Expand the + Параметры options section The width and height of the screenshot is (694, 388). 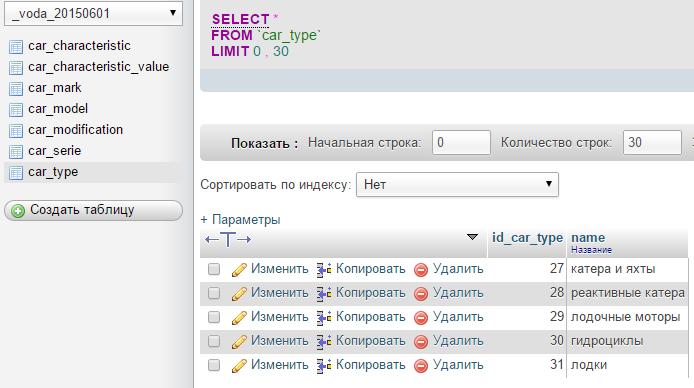240,219
